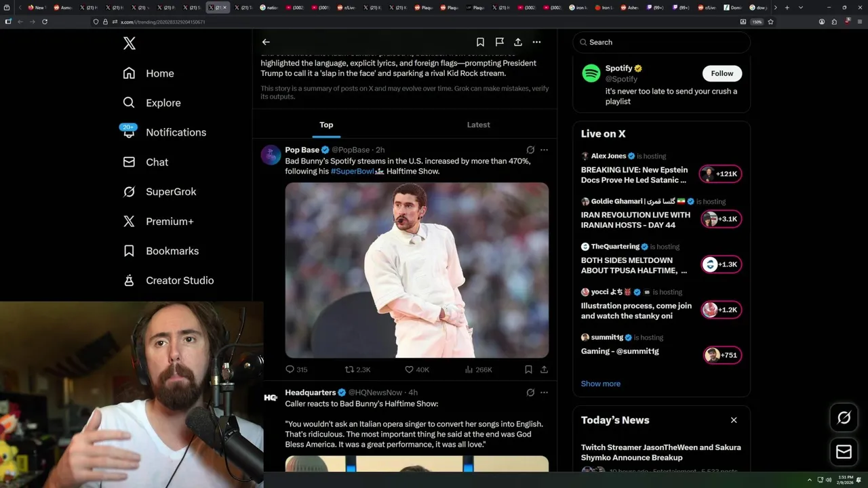Join yocci live with +1.2K

pyautogui.click(x=721, y=310)
